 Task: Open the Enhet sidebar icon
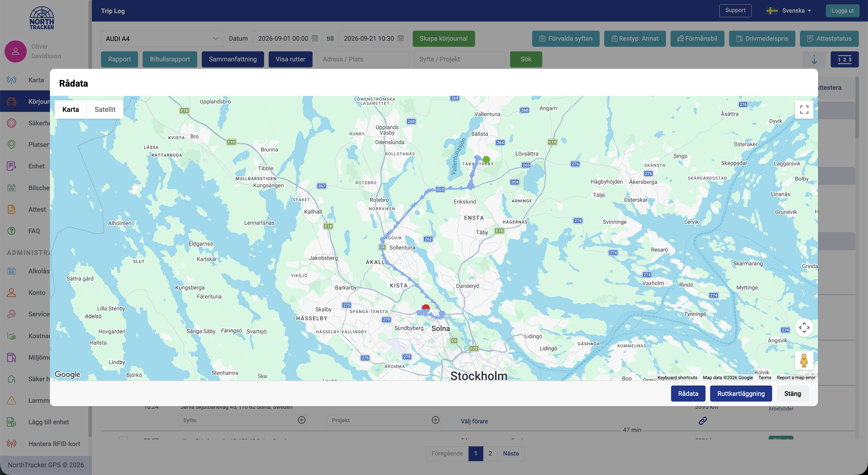pos(11,166)
